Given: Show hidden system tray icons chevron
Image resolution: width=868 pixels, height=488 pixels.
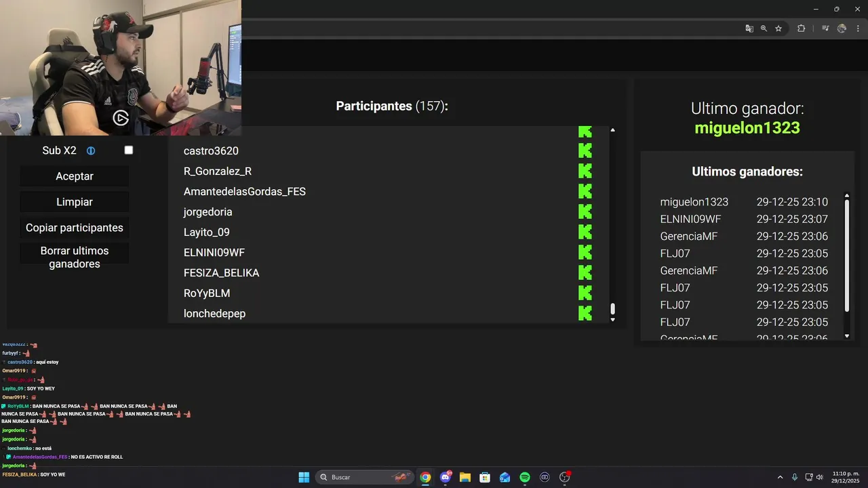Looking at the screenshot, I should [780, 477].
